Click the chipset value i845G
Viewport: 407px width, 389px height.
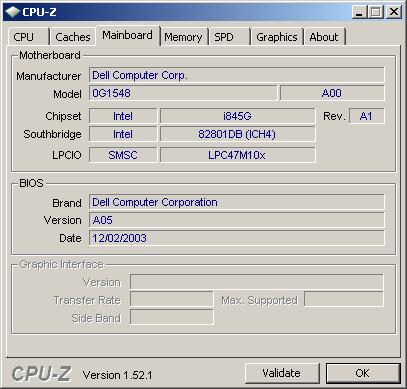(237, 116)
